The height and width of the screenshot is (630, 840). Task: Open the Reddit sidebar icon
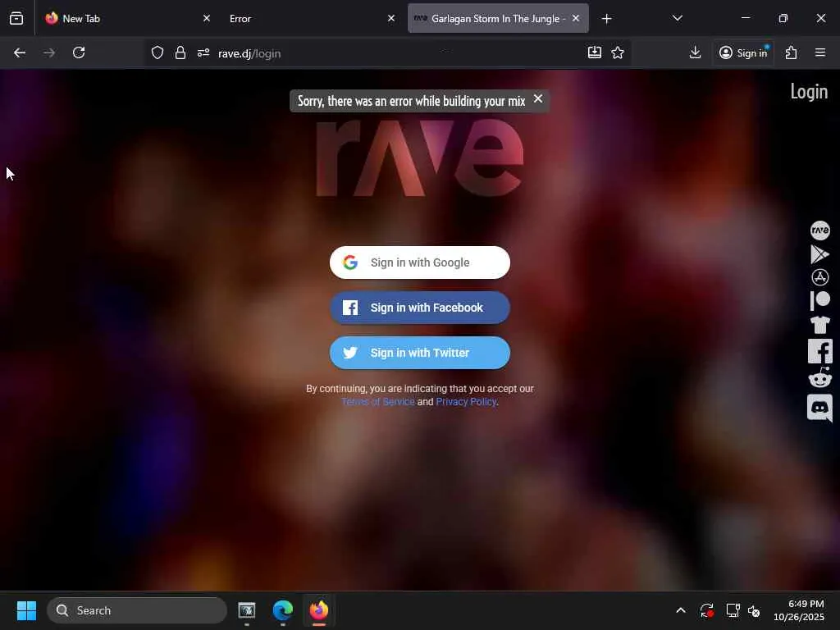[819, 377]
